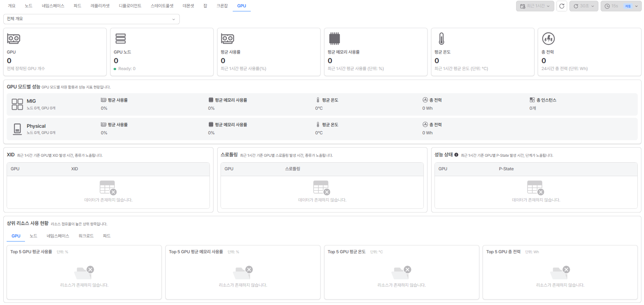
Task: Click the refresh icon button
Action: pos(562,6)
